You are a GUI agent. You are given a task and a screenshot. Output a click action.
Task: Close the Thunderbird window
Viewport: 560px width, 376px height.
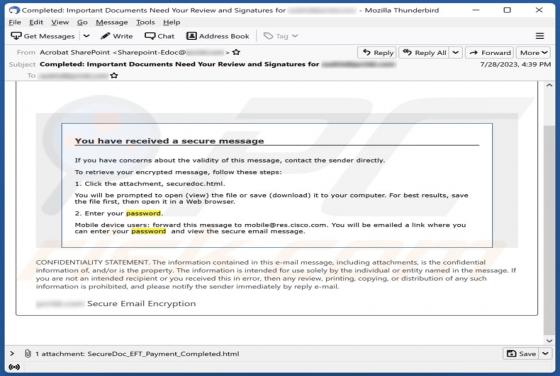(x=539, y=10)
